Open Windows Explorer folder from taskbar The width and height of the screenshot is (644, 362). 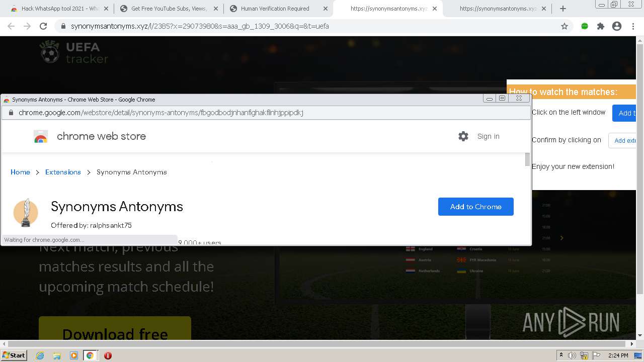(x=57, y=355)
